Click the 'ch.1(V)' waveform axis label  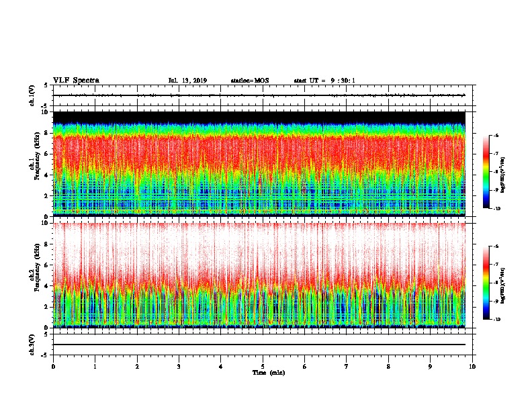point(32,95)
